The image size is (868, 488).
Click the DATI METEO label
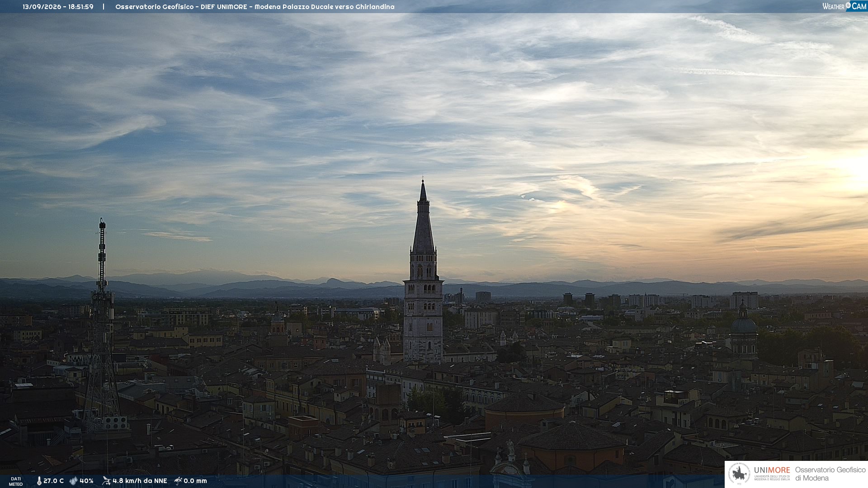[16, 481]
